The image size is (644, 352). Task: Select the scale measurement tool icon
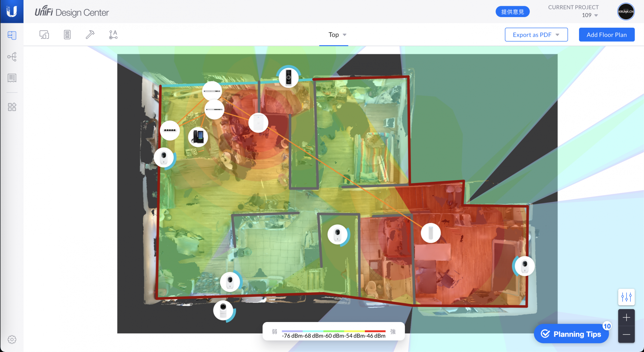click(x=113, y=34)
